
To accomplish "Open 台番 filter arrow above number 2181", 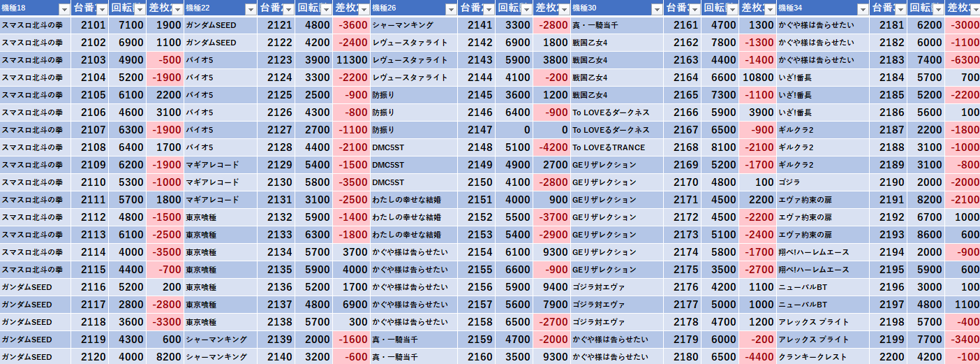I will pyautogui.click(x=901, y=9).
